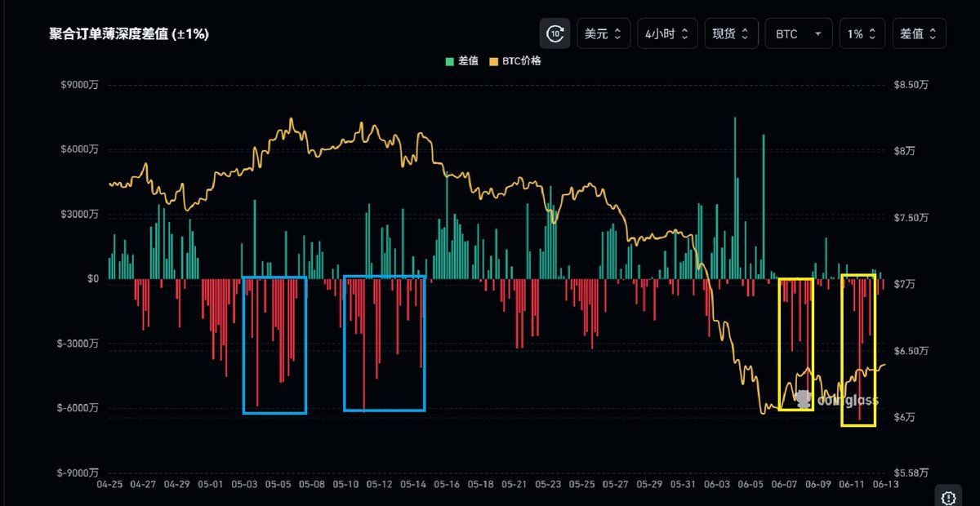Click the tallest green bar near 06-03

tap(735, 198)
